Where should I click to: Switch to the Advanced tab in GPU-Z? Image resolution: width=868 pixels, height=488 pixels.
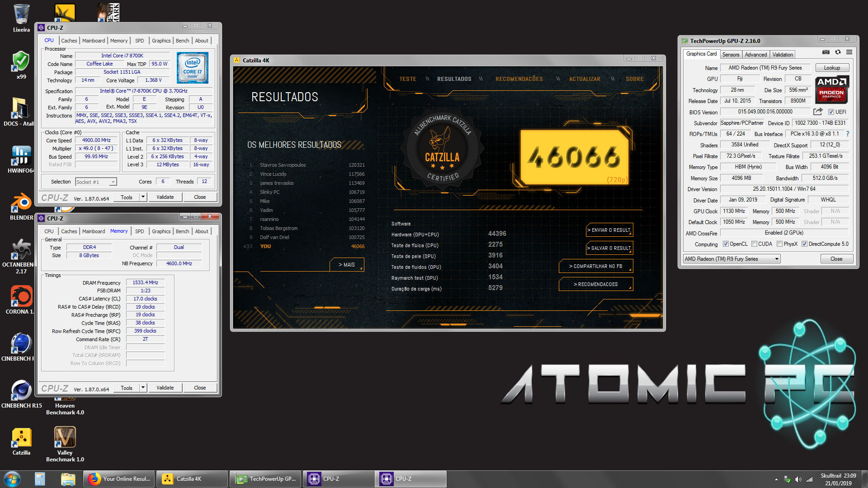[x=755, y=55]
